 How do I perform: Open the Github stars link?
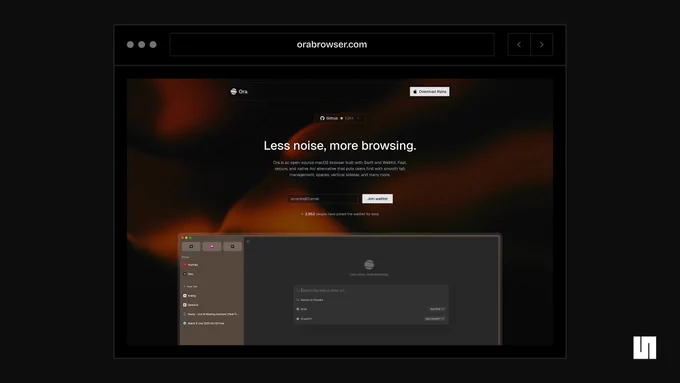coord(340,118)
